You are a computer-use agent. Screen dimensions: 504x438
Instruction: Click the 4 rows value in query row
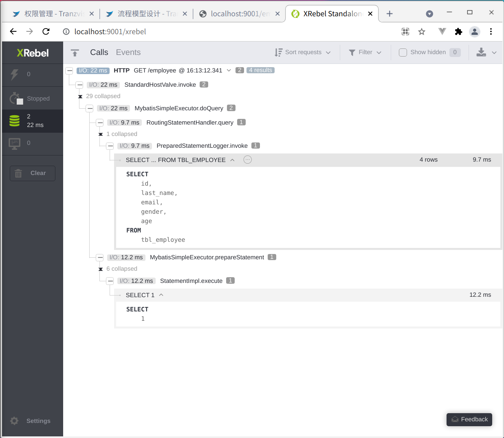tap(429, 160)
